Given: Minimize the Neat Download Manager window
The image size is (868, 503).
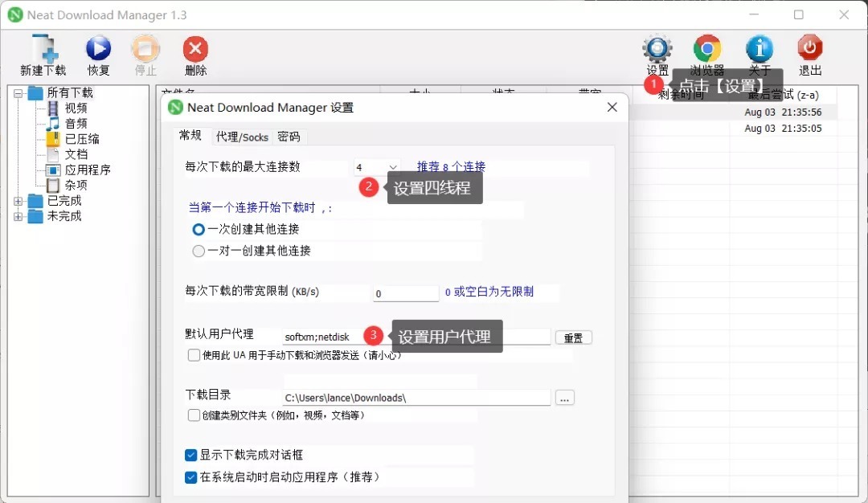Looking at the screenshot, I should [754, 14].
